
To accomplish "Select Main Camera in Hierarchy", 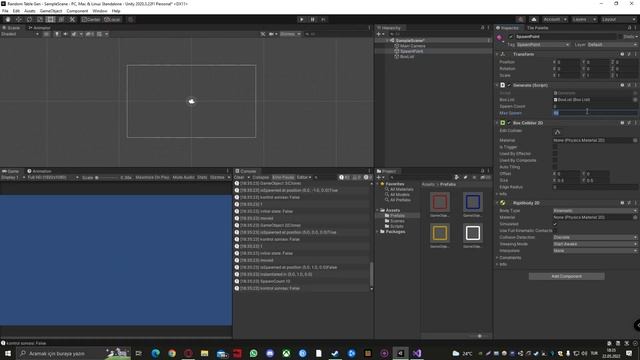I will 413,46.
